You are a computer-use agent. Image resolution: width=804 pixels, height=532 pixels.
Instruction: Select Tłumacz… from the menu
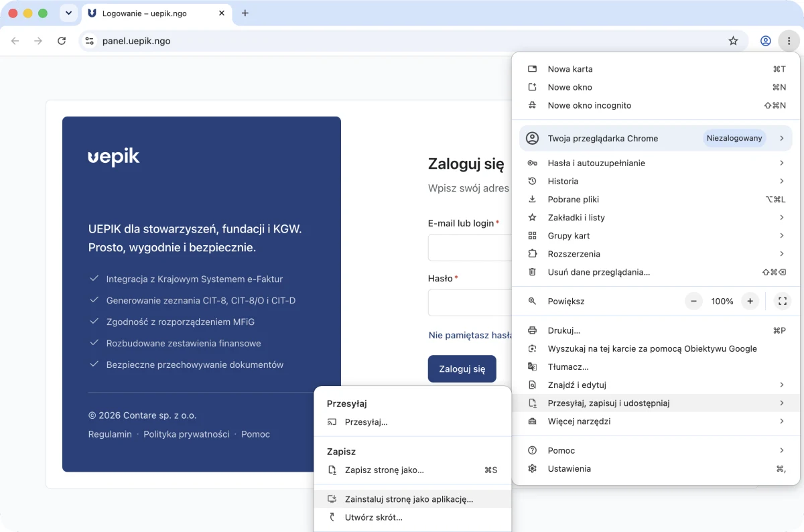(x=657, y=367)
